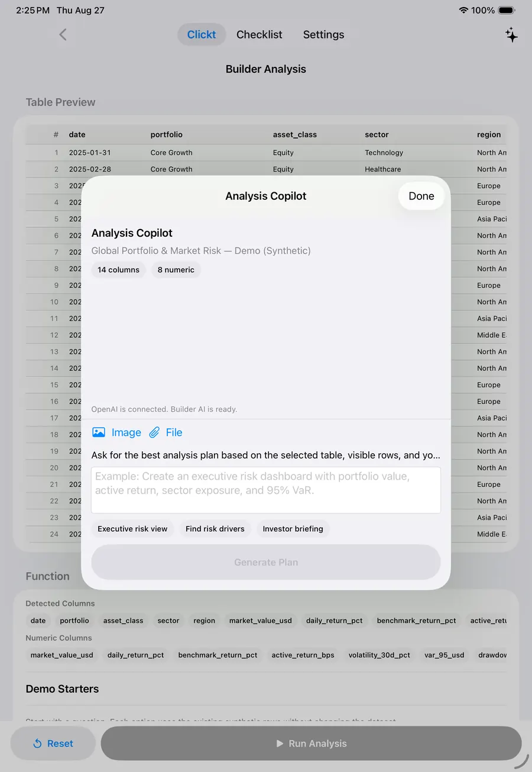Open the Settings tab
532x772 pixels.
323,34
